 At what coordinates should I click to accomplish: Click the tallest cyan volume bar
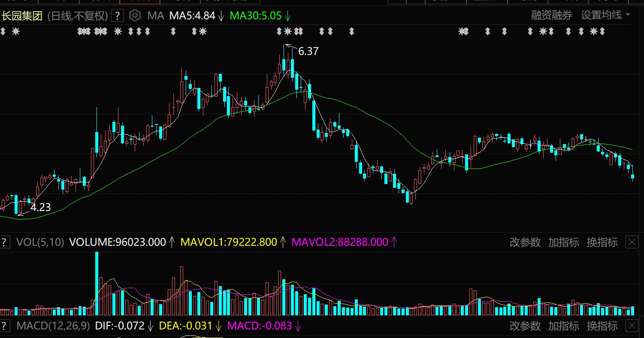point(97,283)
